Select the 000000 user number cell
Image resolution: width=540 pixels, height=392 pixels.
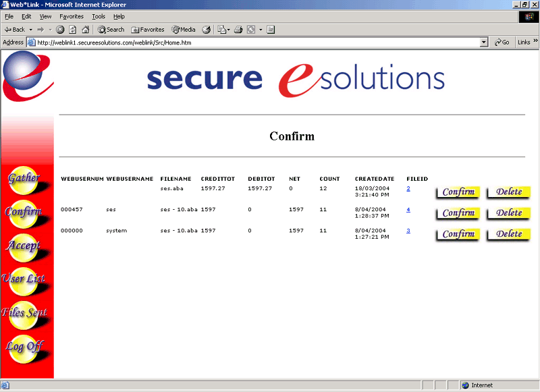coord(72,231)
